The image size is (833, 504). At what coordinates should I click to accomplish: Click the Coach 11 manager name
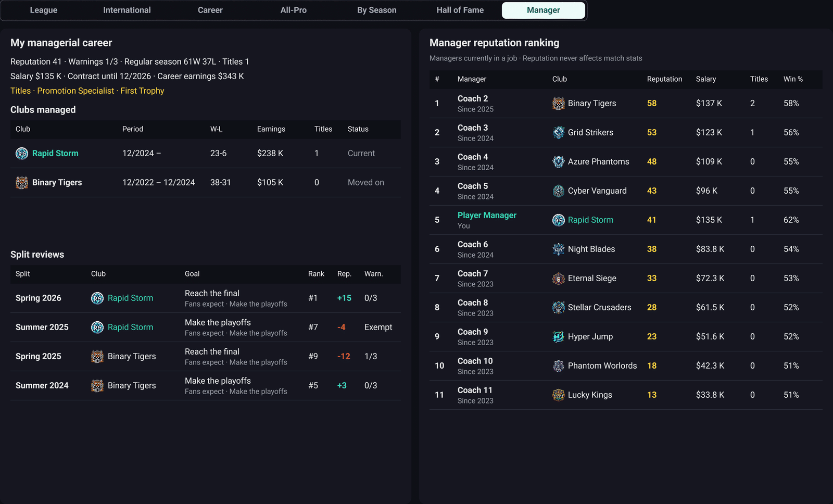tap(475, 390)
